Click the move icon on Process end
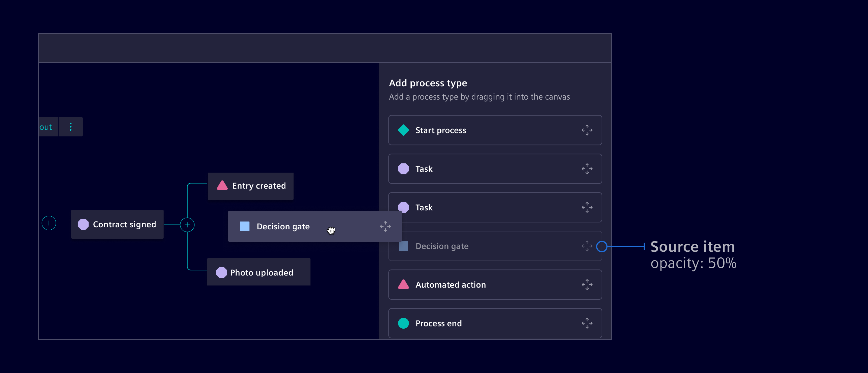Viewport: 868px width, 373px height. pos(587,323)
